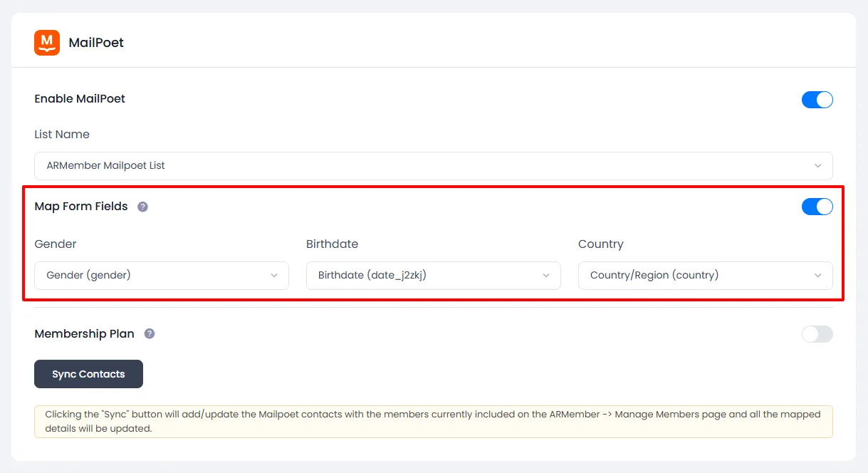Click the chevron arrow in List Name field

coord(817,166)
